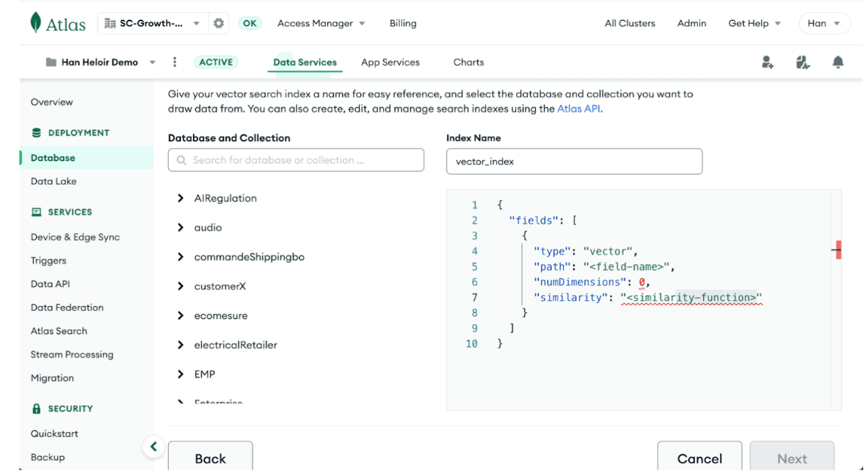Click the red marker in editor gutter
Viewport: 868px width, 473px height.
[x=837, y=251]
